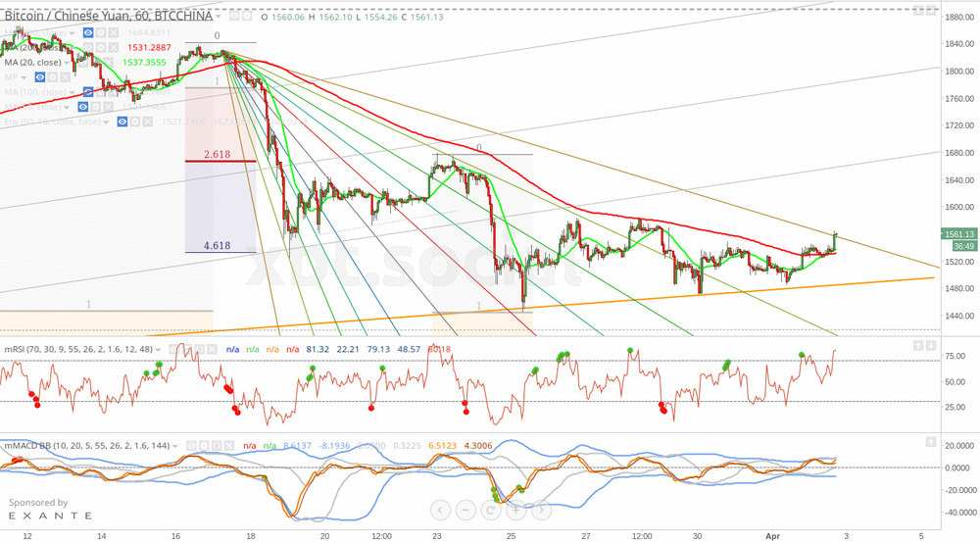Open settings gear for the main BTCCHINA symbol
This screenshot has height=542, width=980.
coord(247,16)
